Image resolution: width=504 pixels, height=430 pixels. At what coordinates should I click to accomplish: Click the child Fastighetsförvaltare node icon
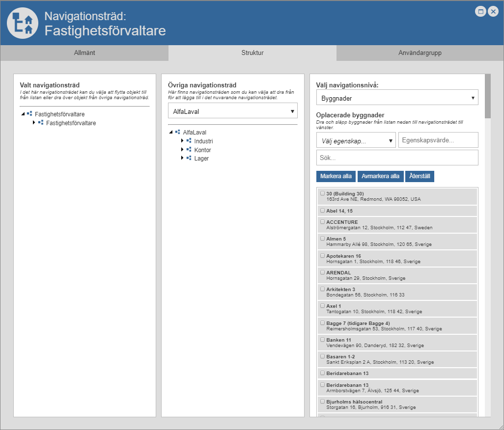[x=41, y=123]
